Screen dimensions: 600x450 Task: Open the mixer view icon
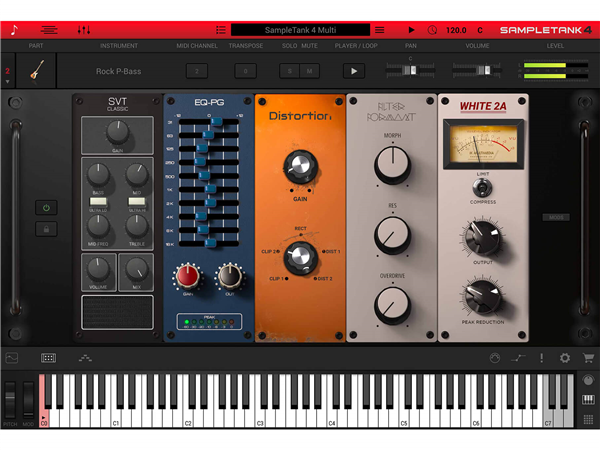point(84,30)
